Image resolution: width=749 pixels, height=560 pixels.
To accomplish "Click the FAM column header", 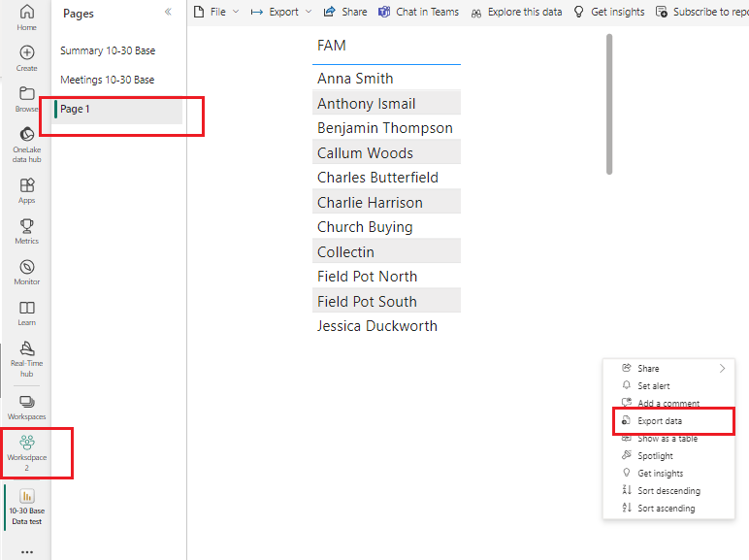I will coord(332,46).
